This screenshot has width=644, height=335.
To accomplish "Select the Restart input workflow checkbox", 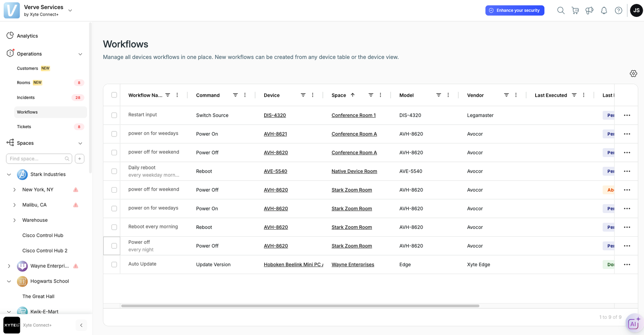I will click(x=114, y=115).
